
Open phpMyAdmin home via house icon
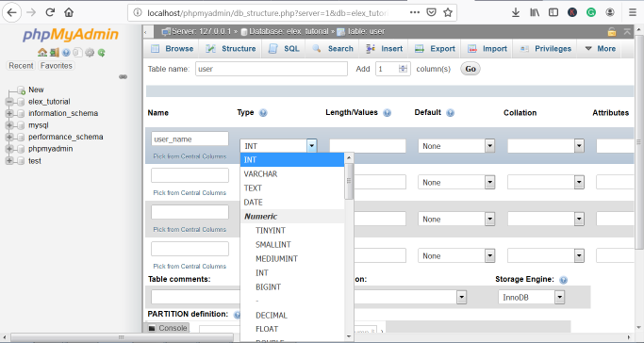pyautogui.click(x=41, y=53)
